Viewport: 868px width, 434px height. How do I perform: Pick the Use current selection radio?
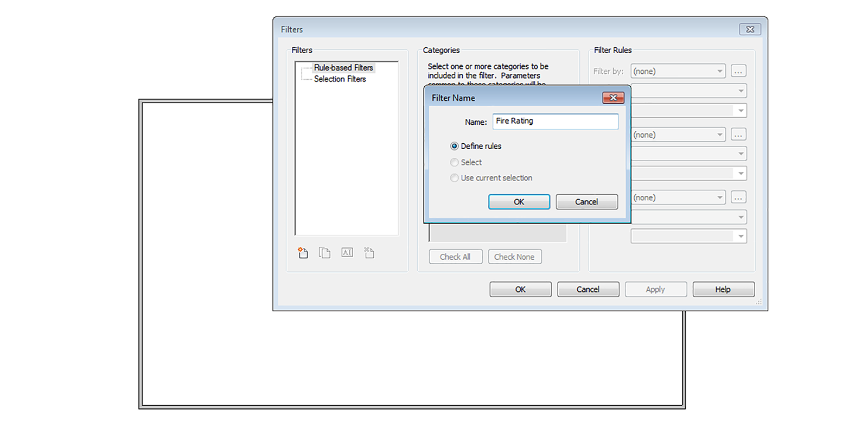tap(455, 178)
